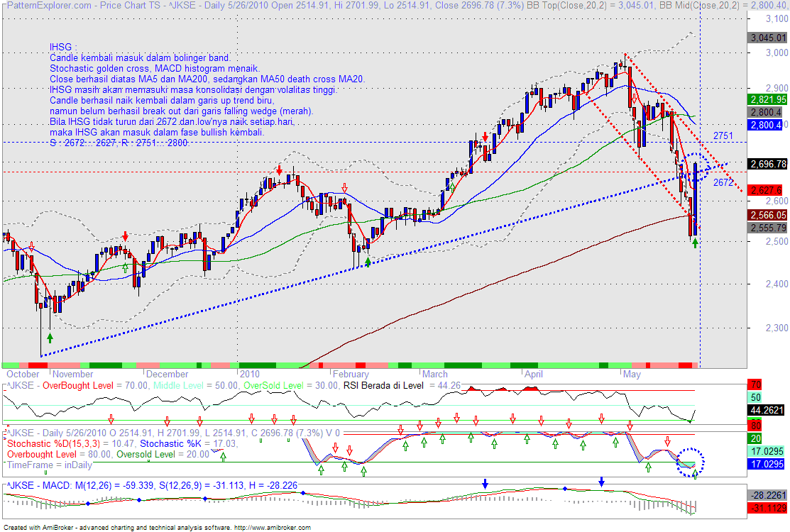The height and width of the screenshot is (532, 790).
Task: Click 'TimeFrame = inDaily' text
Action: tap(49, 465)
